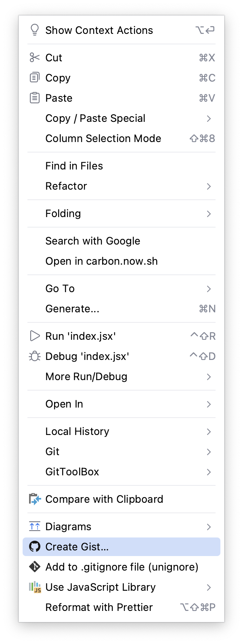243x644 pixels.
Task: Reformat the file with Prettier
Action: click(99, 607)
